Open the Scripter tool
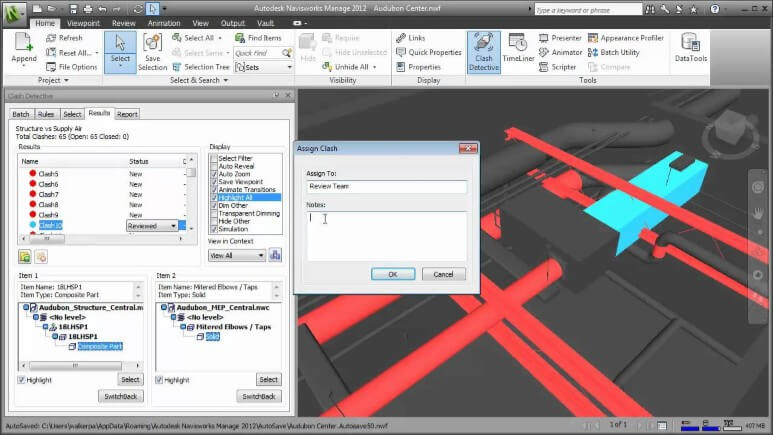Screen dimensions: 773x435 point(558,67)
